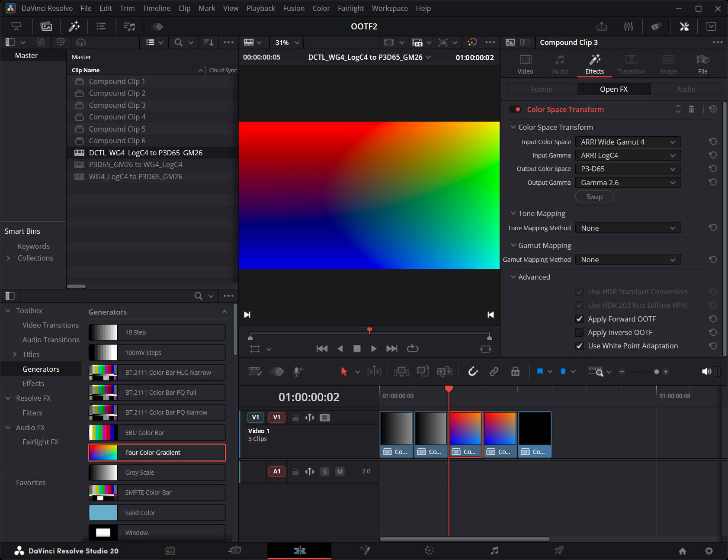Open the Fusion menu
Viewport: 728px width, 560px height.
point(294,8)
